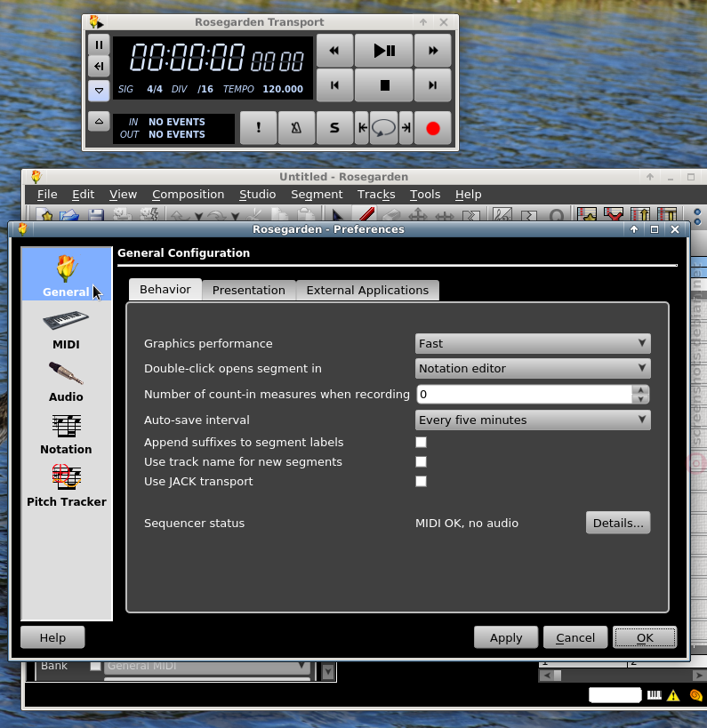707x728 pixels.
Task: Open Help menu in main menu bar
Action: [469, 194]
